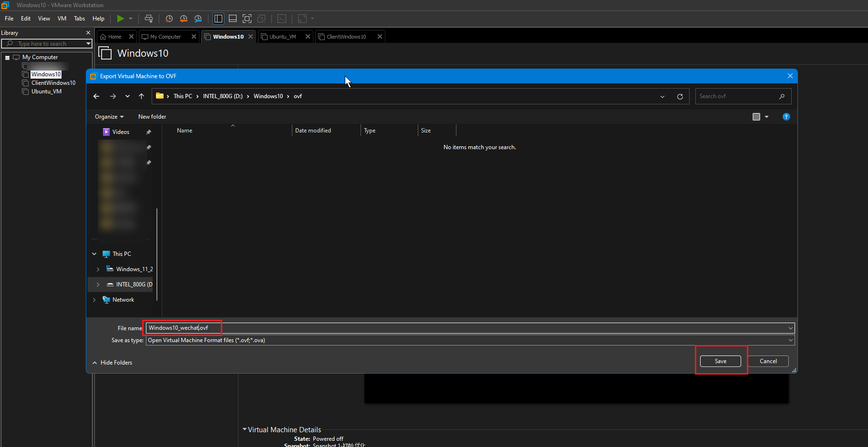Viewport: 868px width, 447px height.
Task: Open the Edit menu
Action: [26, 19]
